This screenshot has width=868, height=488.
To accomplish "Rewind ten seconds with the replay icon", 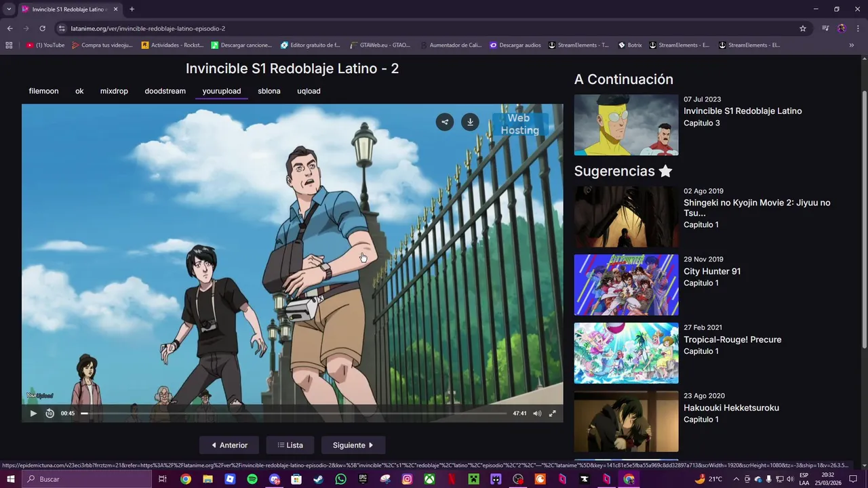I will [50, 413].
